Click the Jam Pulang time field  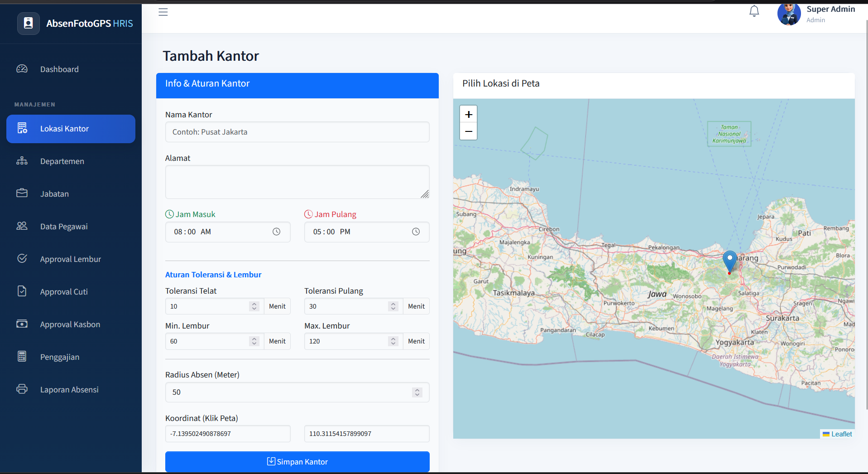pos(367,232)
